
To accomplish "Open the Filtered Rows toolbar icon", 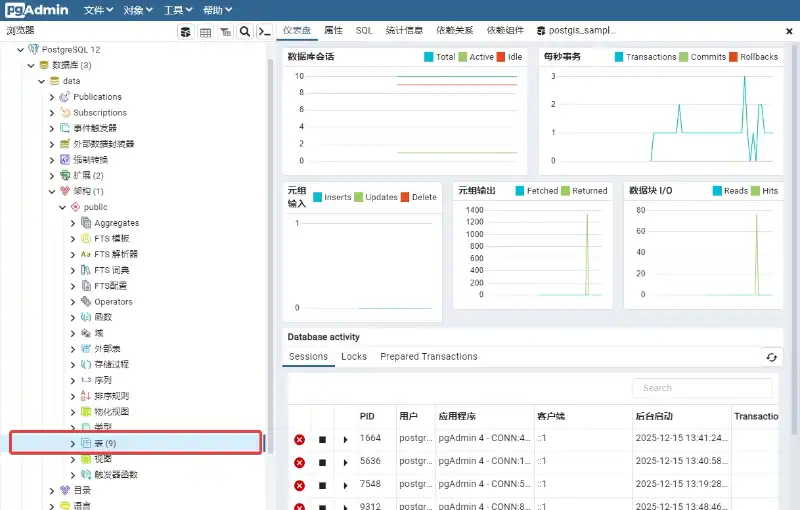I will [225, 32].
